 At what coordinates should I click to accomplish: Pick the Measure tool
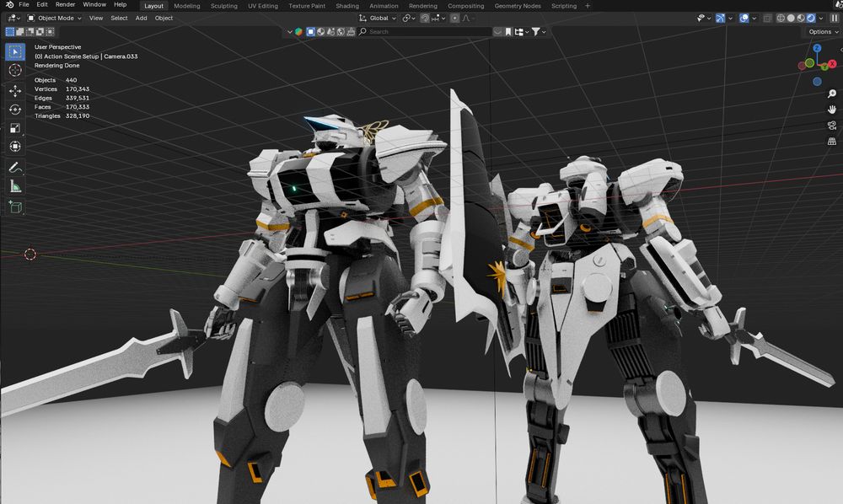click(x=15, y=186)
